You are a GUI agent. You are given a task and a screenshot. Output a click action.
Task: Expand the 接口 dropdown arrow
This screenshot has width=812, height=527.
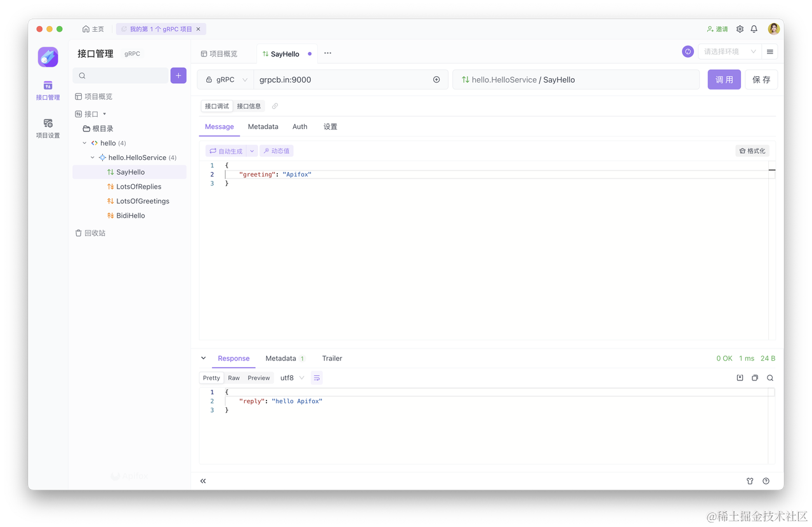105,114
